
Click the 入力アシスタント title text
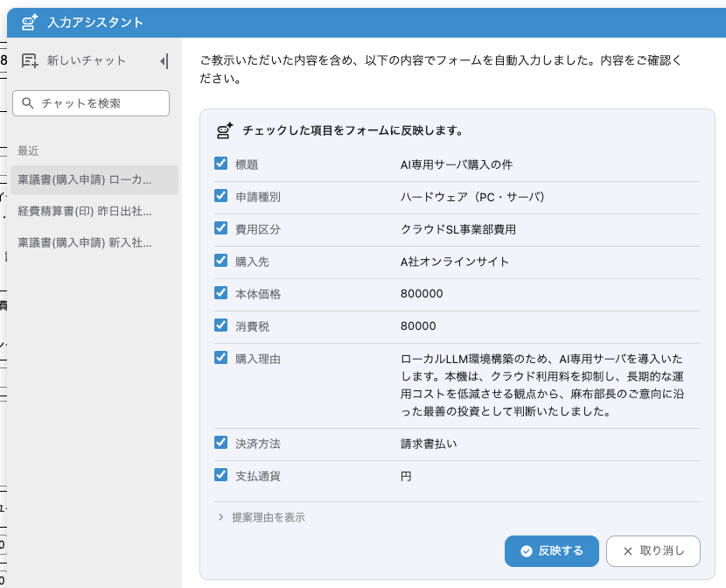point(95,23)
